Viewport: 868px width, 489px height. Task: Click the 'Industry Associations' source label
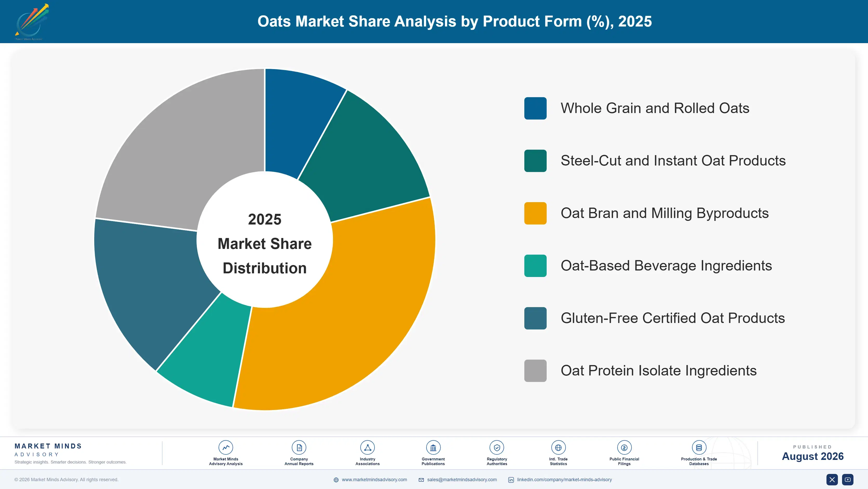click(x=368, y=461)
